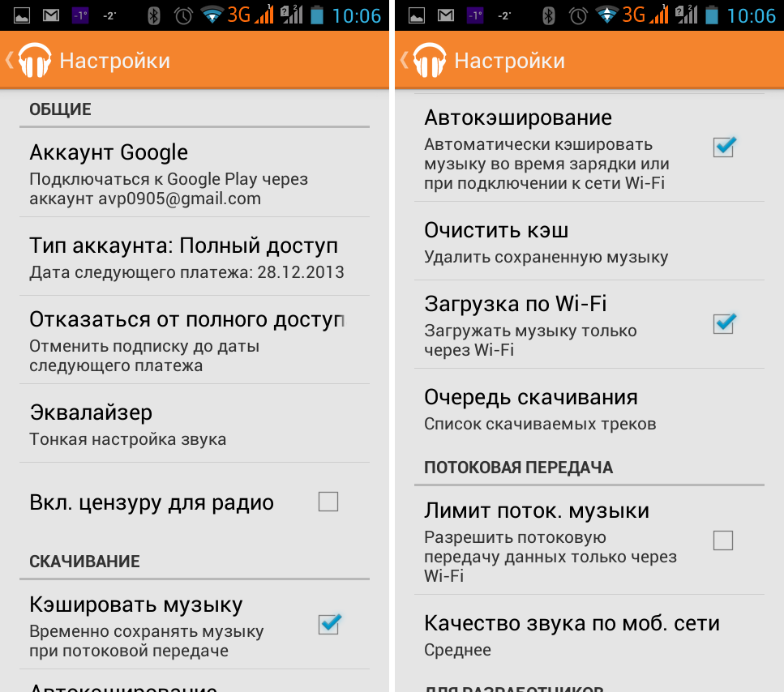Tap Отказаться от полного доступа option
Image resolution: width=784 pixels, height=692 pixels.
tap(195, 340)
